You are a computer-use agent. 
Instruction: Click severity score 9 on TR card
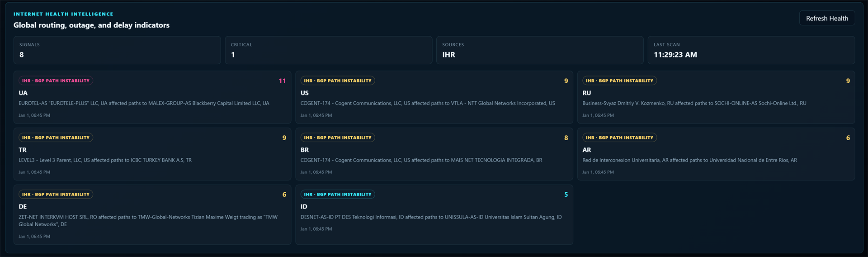tap(284, 138)
